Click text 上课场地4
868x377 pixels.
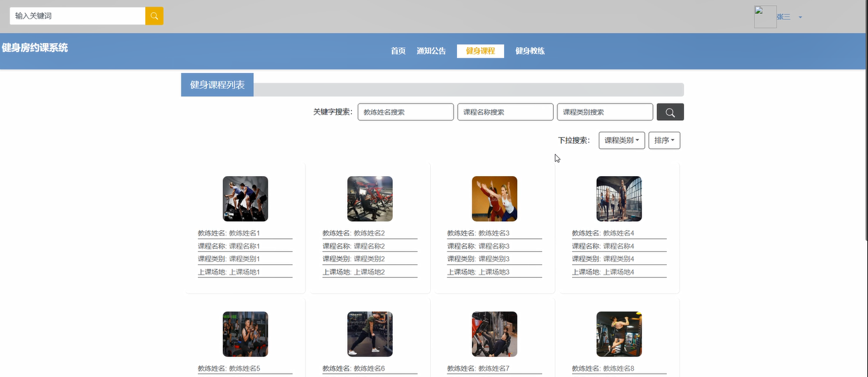pos(619,272)
